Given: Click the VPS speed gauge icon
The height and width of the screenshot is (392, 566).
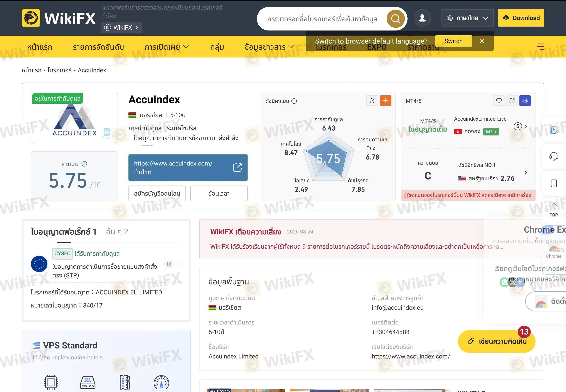Looking at the screenshot, I should coord(161,382).
